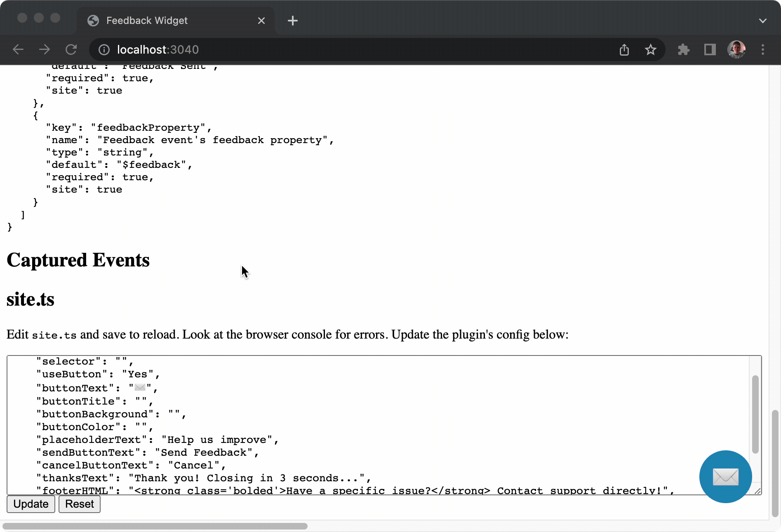The width and height of the screenshot is (781, 532).
Task: Click the "buttonText" envelope config line
Action: [x=96, y=388]
